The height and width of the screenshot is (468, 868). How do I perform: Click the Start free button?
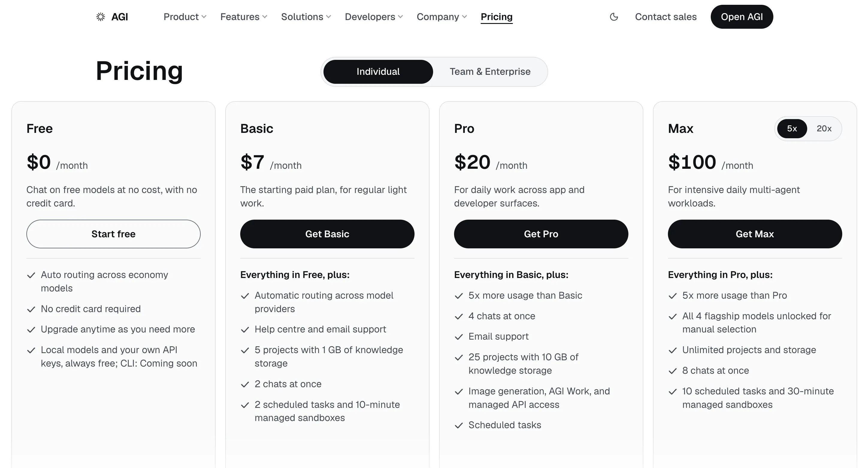coord(113,234)
